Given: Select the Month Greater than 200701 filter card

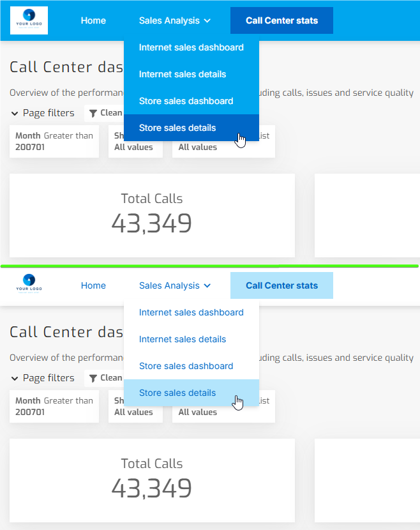Looking at the screenshot, I should coord(54,141).
